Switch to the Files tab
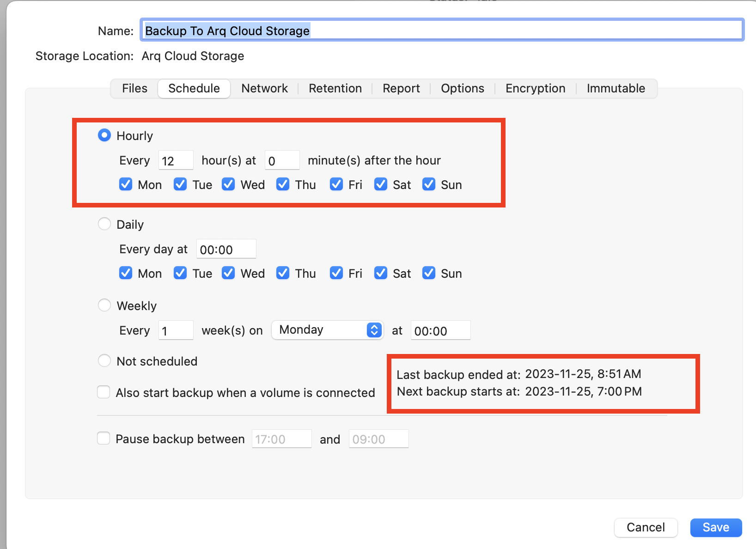Viewport: 756px width, 549px height. click(134, 88)
